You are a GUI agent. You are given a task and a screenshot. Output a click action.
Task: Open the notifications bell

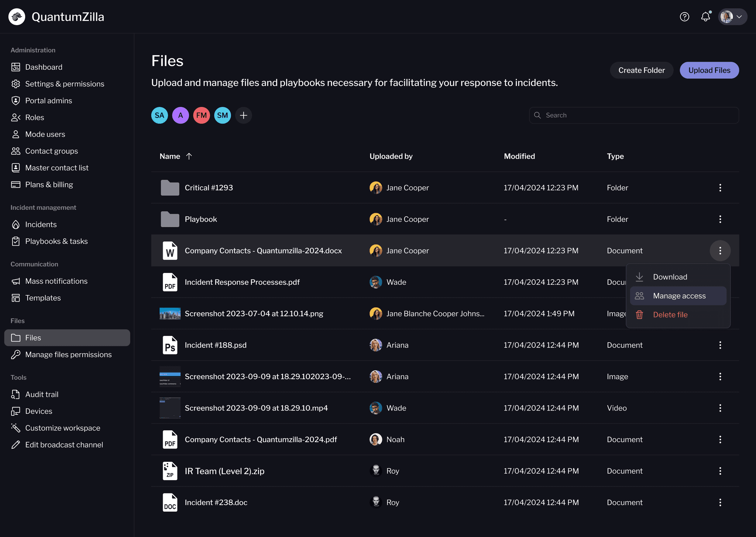coord(705,17)
